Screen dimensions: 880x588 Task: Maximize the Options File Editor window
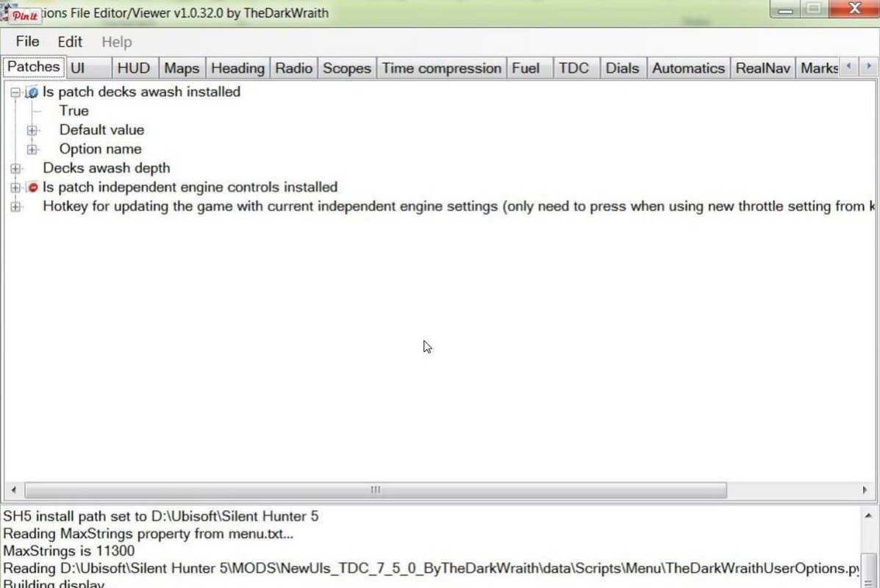814,9
